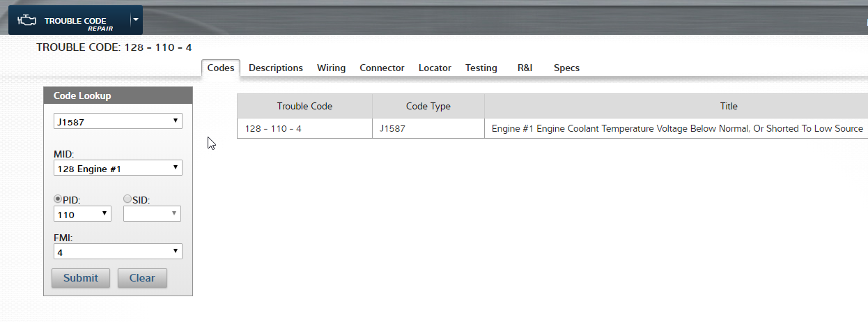Screen dimensions: 868x322
Task: Go to the Locator tab
Action: click(x=435, y=68)
